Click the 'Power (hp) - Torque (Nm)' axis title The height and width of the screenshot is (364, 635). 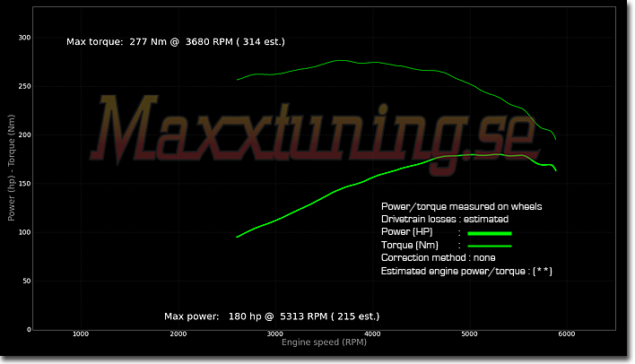coord(11,168)
